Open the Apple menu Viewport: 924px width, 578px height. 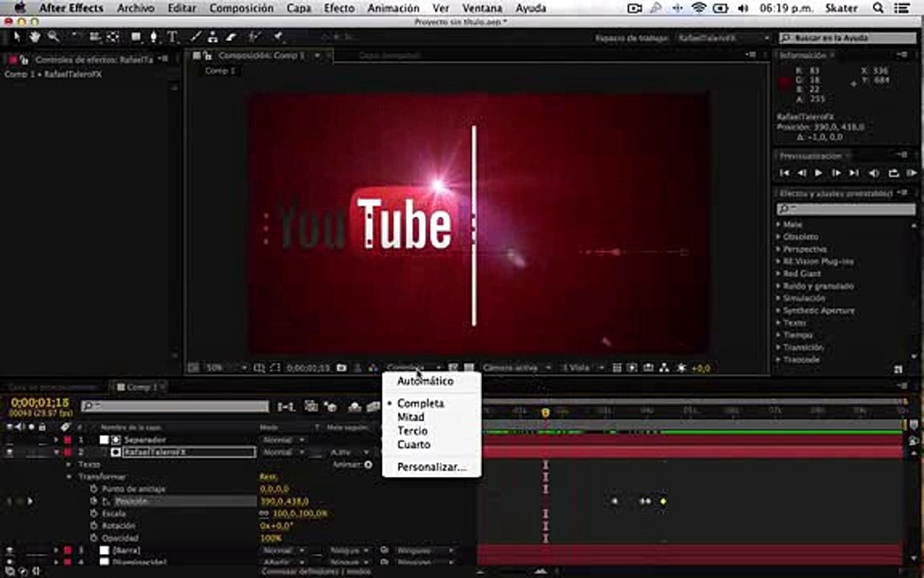[21, 8]
